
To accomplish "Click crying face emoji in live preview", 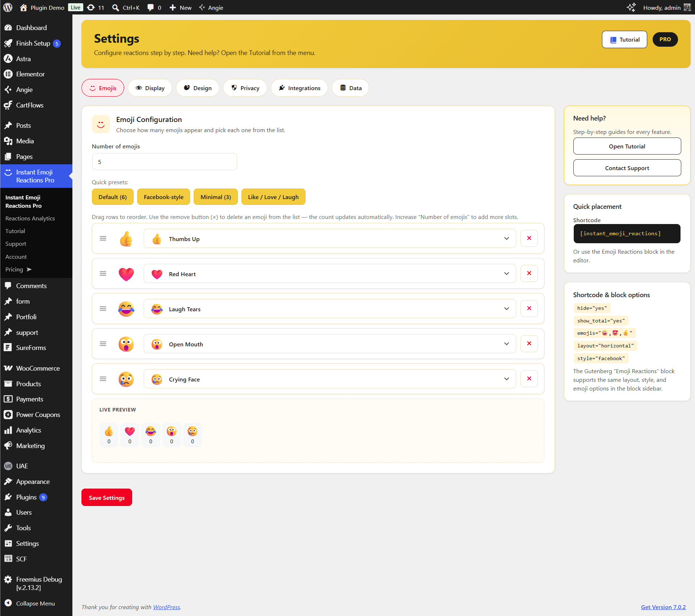I will point(193,435).
